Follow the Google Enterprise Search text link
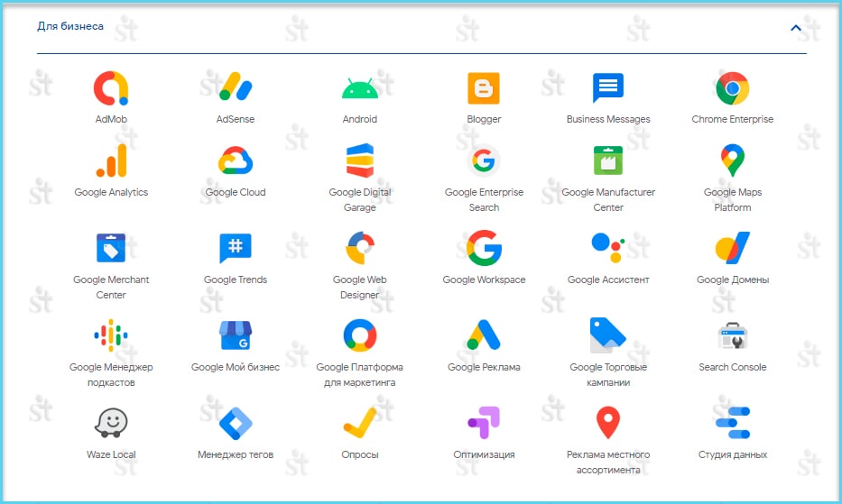Screen dimensions: 842x504 484,199
